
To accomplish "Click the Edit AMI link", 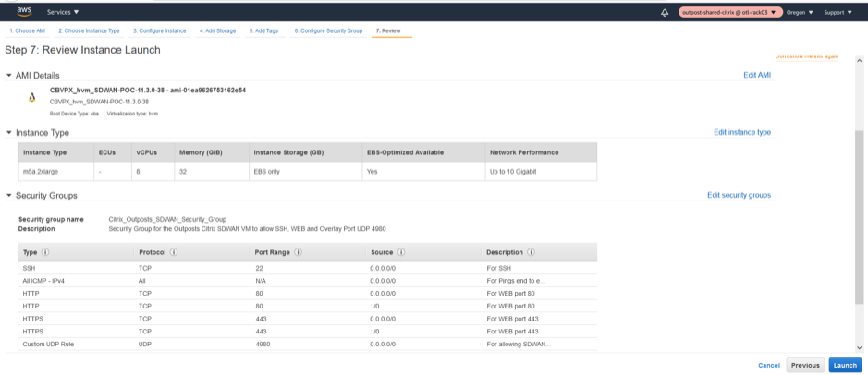I will click(757, 75).
